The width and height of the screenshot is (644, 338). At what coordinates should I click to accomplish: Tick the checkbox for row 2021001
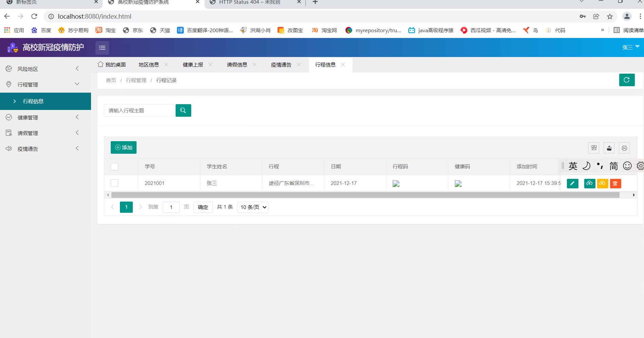pos(114,183)
